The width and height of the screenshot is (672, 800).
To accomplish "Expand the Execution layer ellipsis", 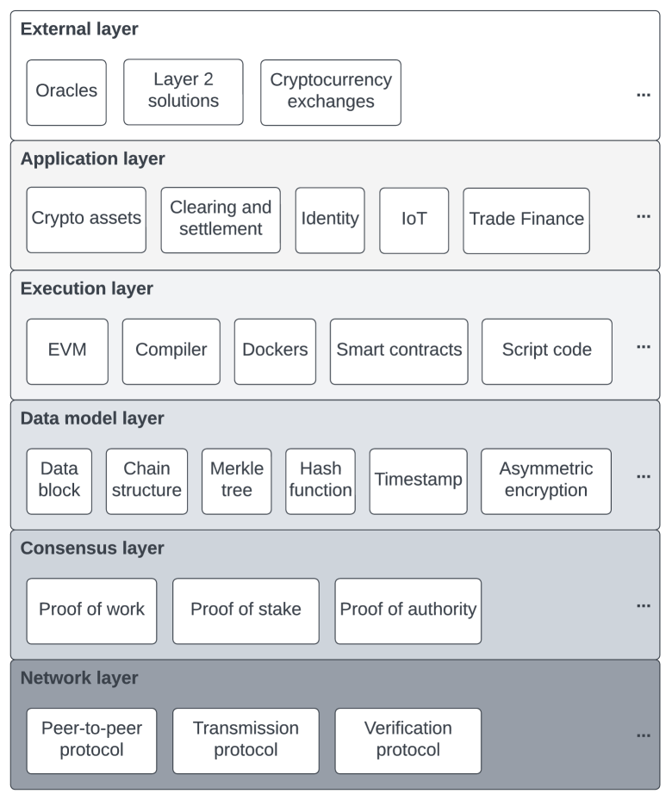I will click(x=643, y=346).
